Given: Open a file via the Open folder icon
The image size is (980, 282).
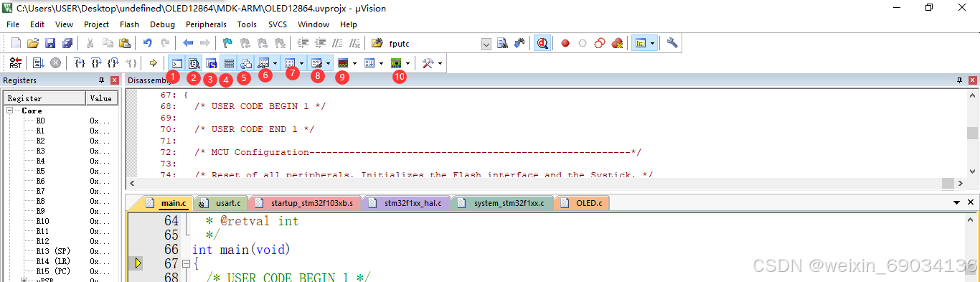Looking at the screenshot, I should (33, 43).
